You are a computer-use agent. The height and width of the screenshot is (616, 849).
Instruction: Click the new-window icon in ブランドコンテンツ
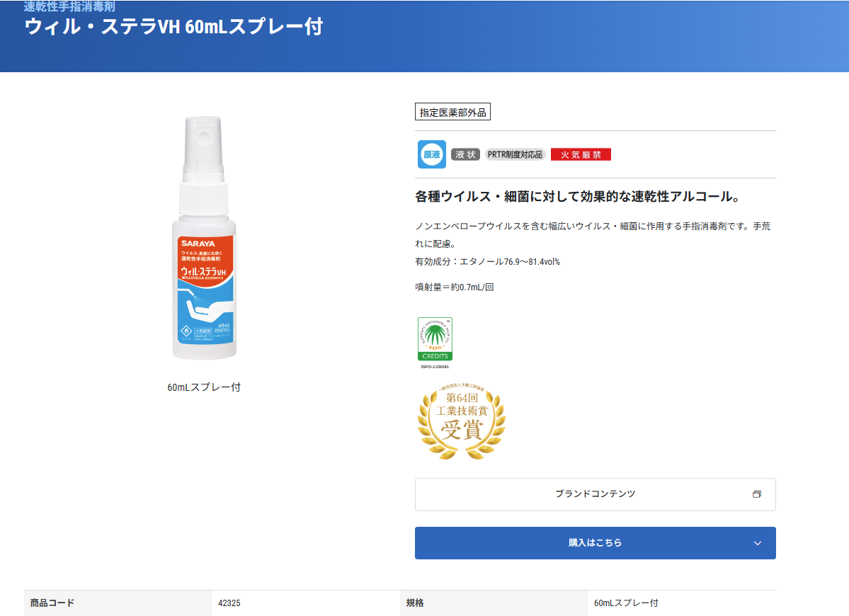pyautogui.click(x=757, y=494)
